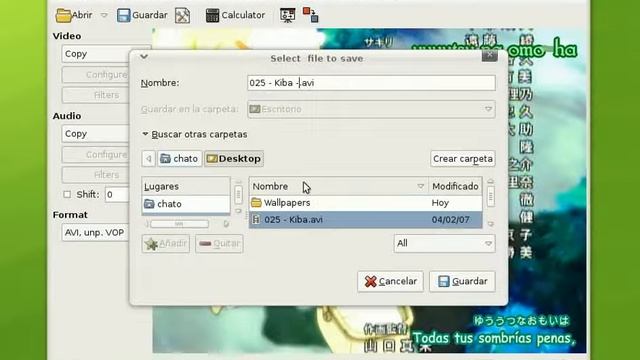Expand the arrow next to Abrir
Viewport: 640px width, 360px height.
104,15
